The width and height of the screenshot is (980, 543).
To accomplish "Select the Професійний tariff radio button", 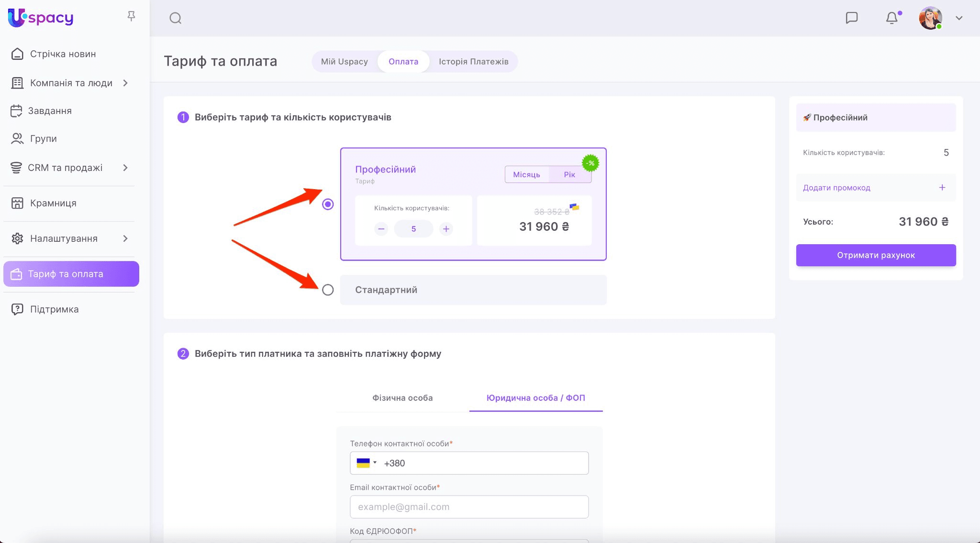I will coord(328,204).
